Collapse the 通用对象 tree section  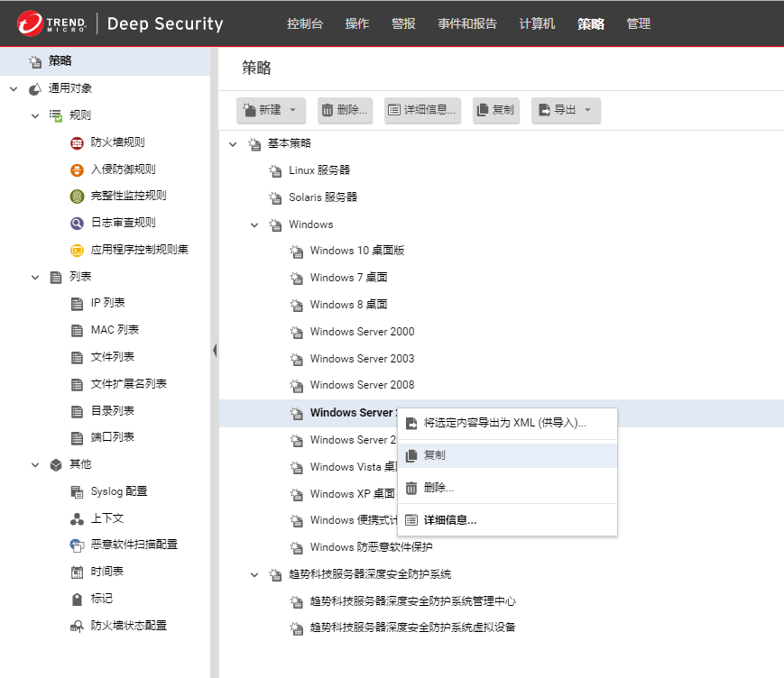point(14,88)
